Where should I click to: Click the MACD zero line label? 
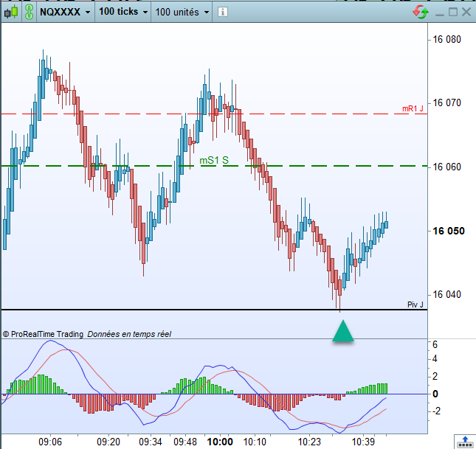tap(435, 394)
